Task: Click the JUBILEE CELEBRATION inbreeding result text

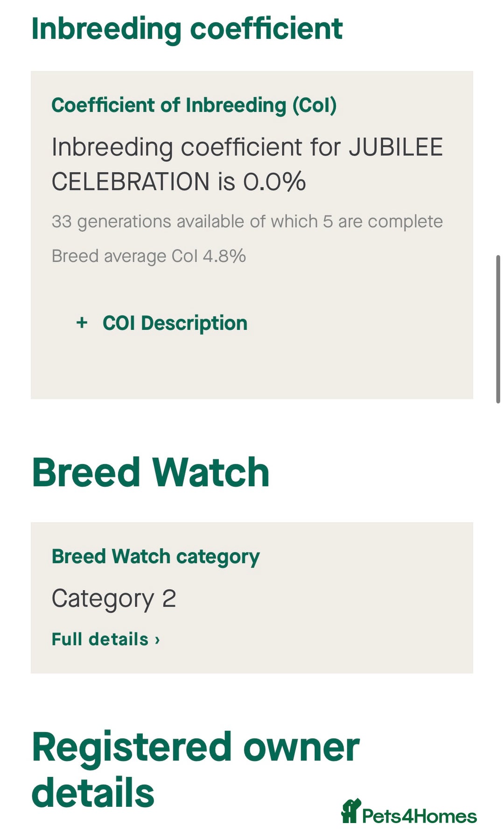Action: tap(247, 164)
